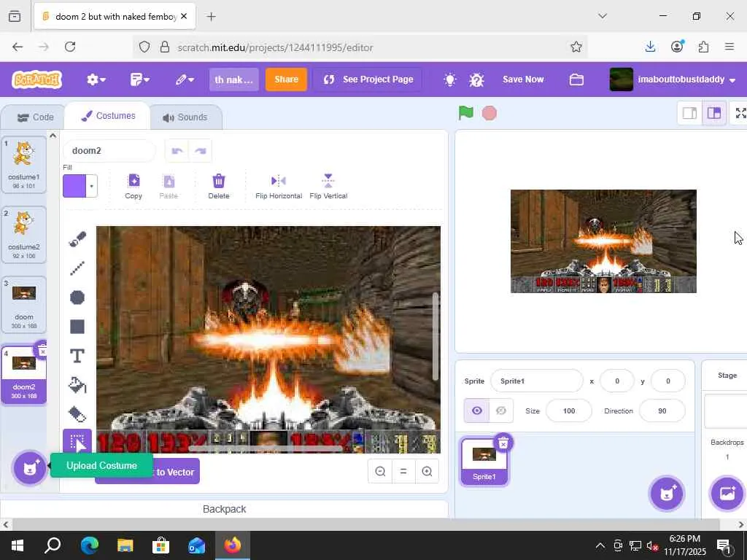Open the Edit pencil dropdown

tap(185, 79)
